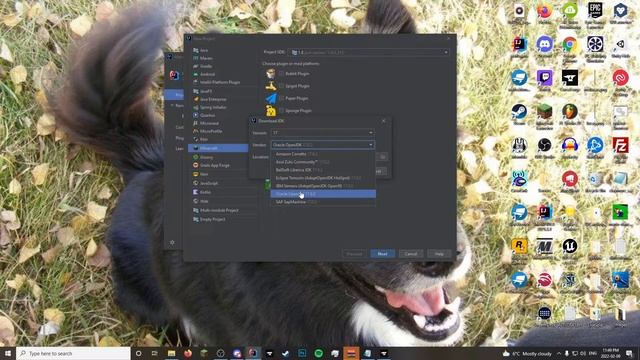Viewport: 640px width, 360px height.
Task: Click the yellow Sponge icon
Action: 271,110
